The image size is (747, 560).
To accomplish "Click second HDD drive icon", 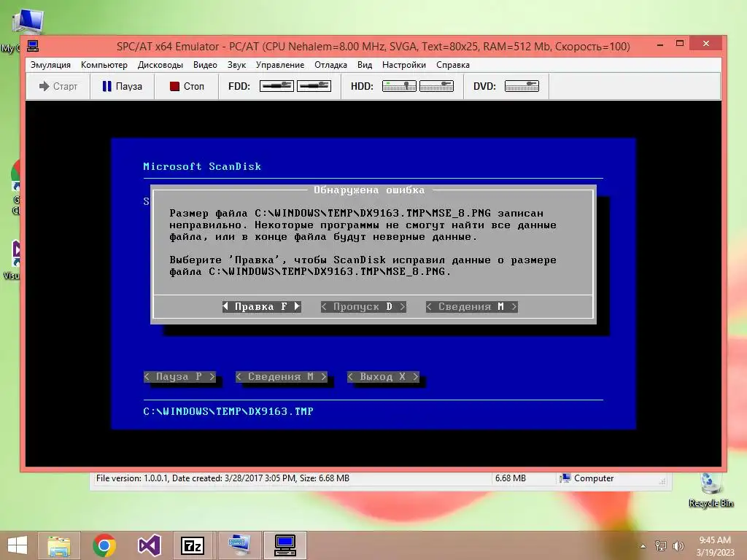I will [x=436, y=86].
